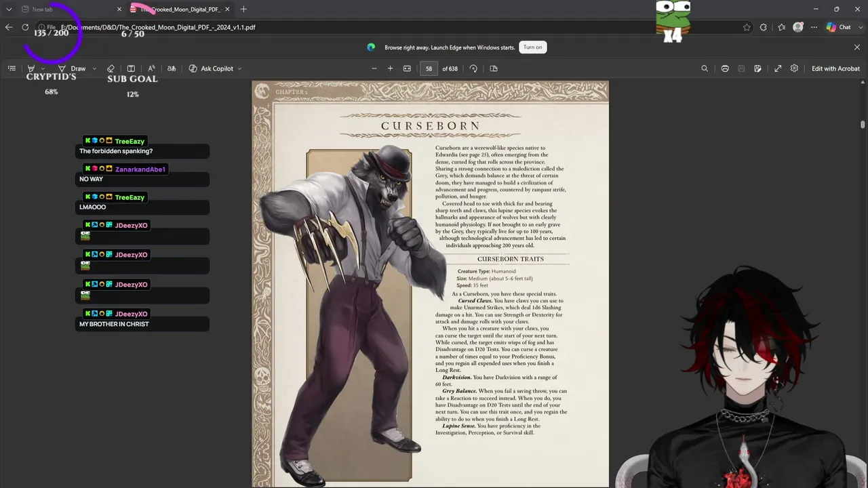Expand the Draw tool options dropdown

click(x=94, y=68)
